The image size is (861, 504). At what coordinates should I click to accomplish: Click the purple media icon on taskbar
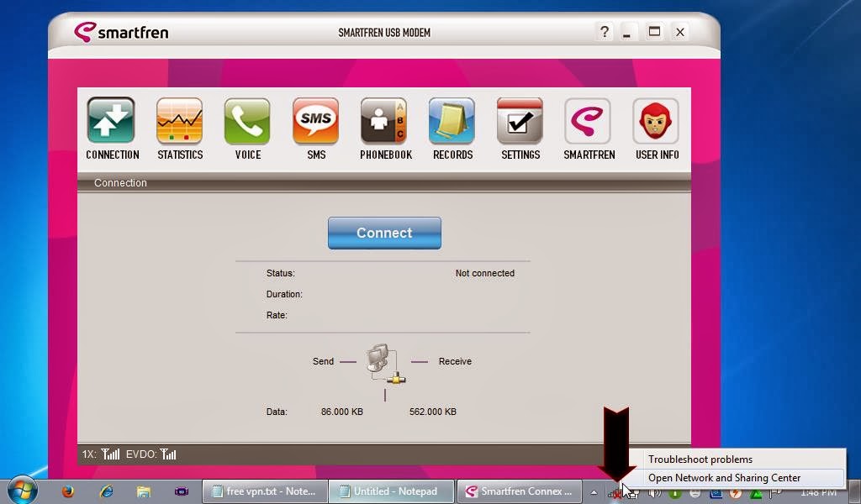click(182, 491)
